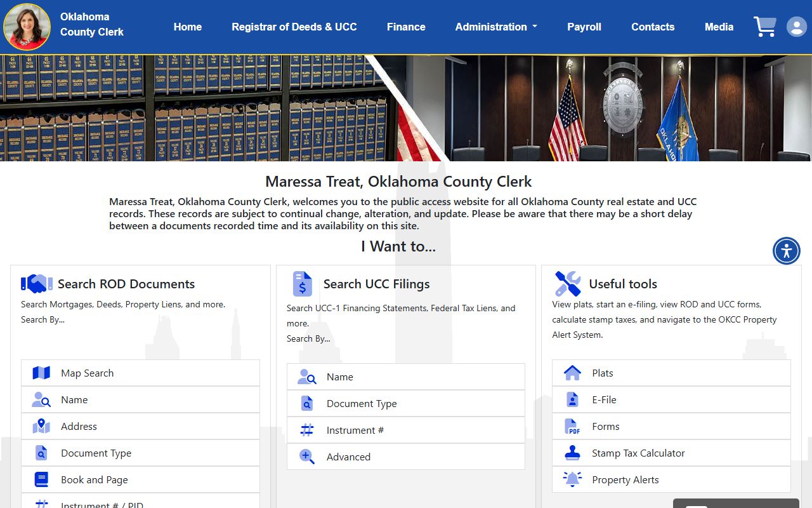Click the law books banner image
812x508 pixels.
point(203,108)
